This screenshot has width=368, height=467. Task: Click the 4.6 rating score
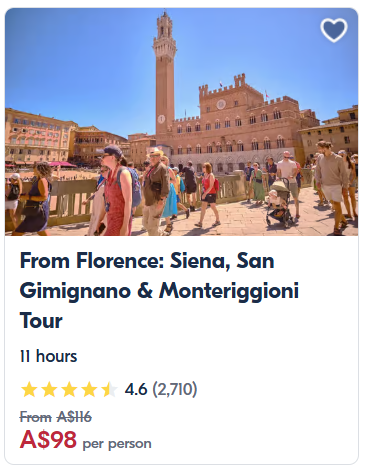[x=136, y=389]
